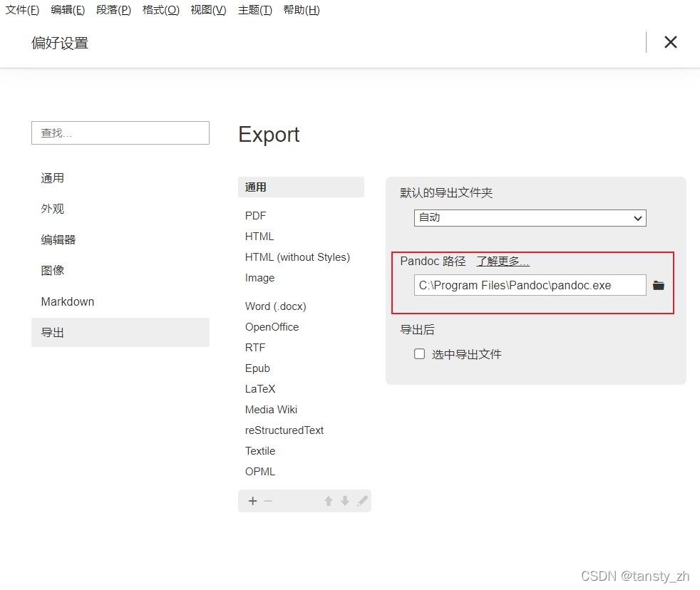Select 通用 in export format list
The image size is (700, 590).
click(301, 187)
